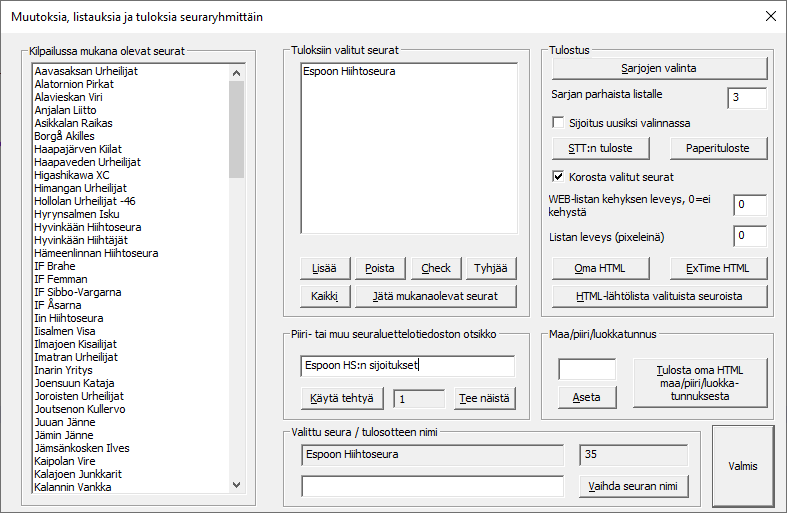Click the Sarjan parhaista listalle field
787x513 pixels.
(746, 98)
